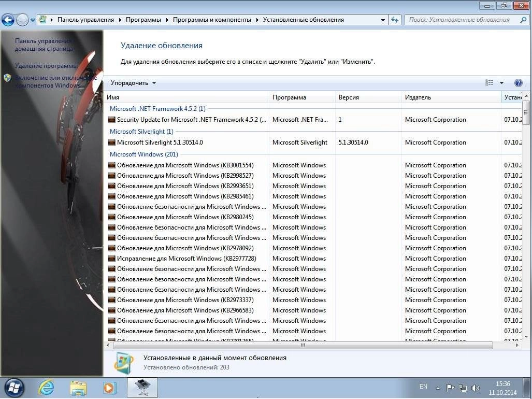
Task: Open 'Включение или отключение компонентов Windows' link
Action: (55, 81)
